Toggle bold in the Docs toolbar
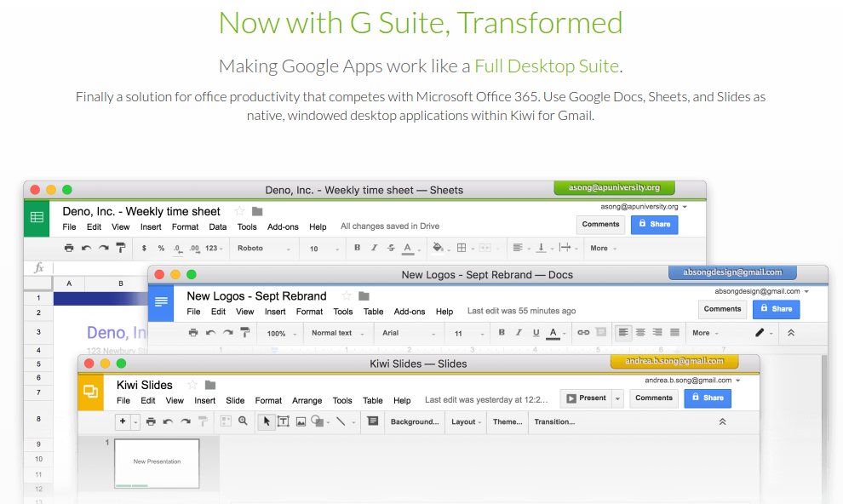This screenshot has height=504, width=843. click(502, 333)
